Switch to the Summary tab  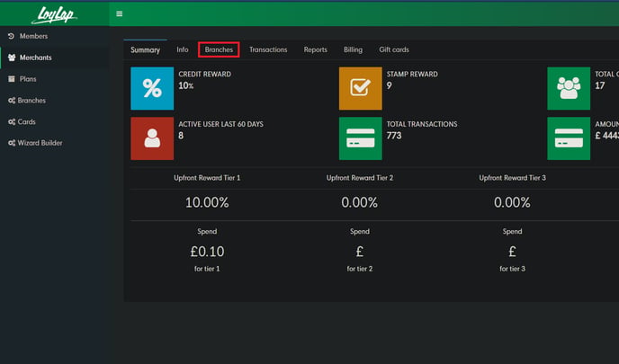pos(145,50)
